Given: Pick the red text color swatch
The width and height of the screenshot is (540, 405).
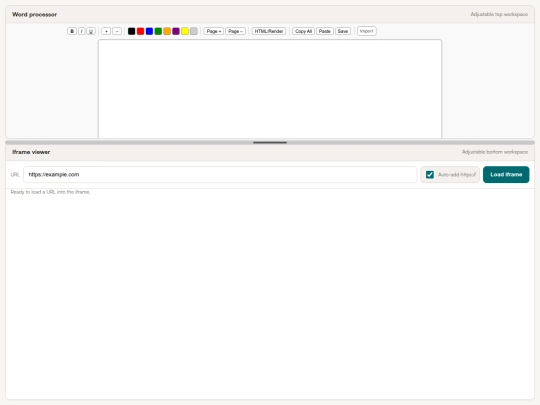Looking at the screenshot, I should pos(141,31).
